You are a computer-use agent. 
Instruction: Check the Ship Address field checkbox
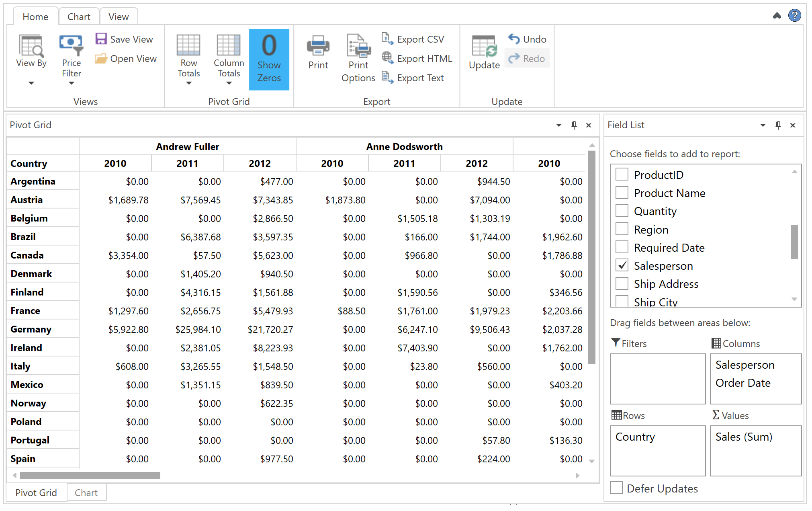[622, 283]
